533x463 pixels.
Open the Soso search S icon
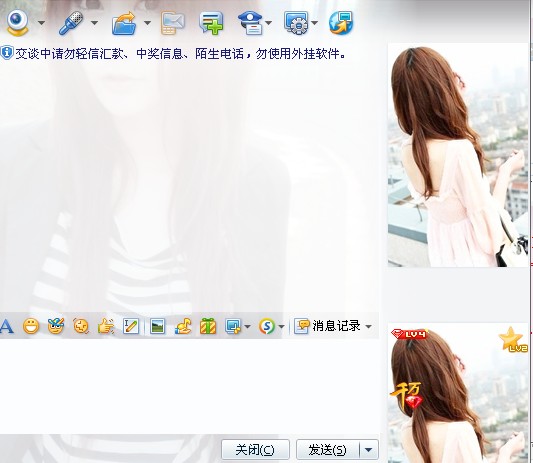click(267, 326)
